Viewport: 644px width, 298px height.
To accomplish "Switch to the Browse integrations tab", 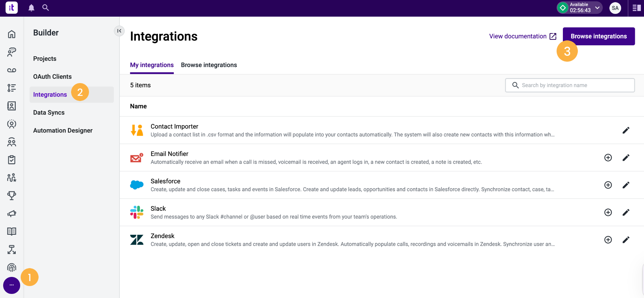I will tap(209, 65).
